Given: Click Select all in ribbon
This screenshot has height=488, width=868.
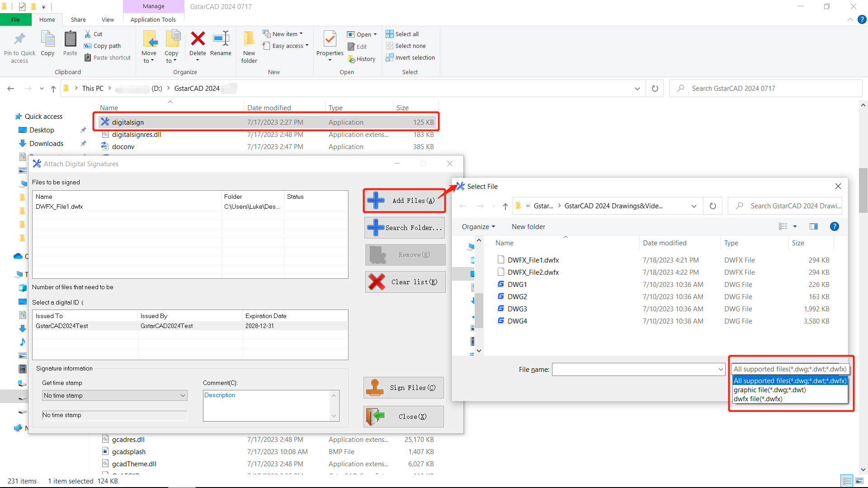Looking at the screenshot, I should click(402, 34).
